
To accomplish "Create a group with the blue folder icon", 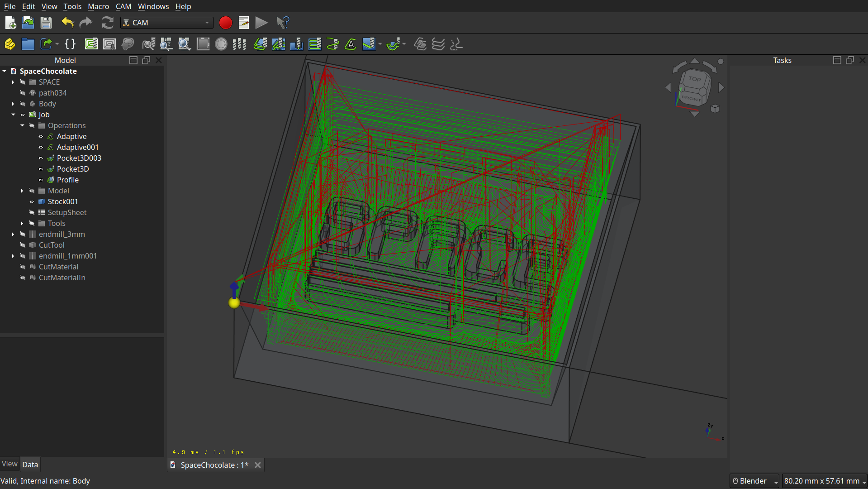I will [x=28, y=44].
